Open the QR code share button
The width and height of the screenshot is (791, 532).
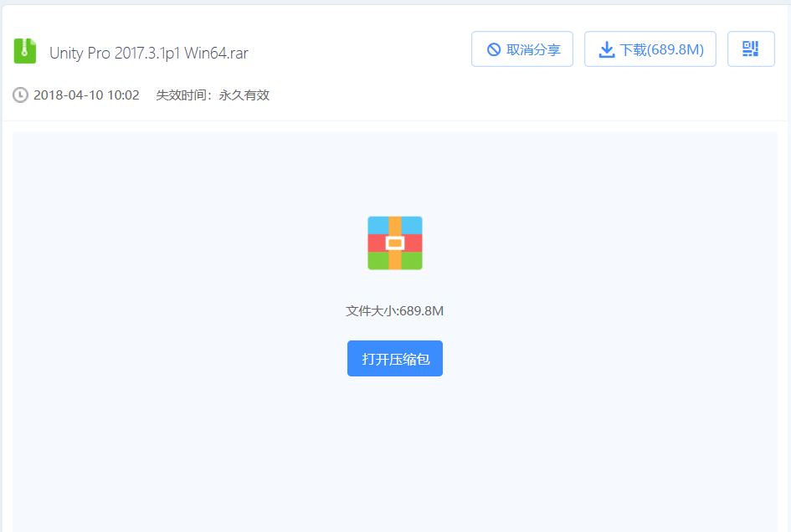pos(751,49)
